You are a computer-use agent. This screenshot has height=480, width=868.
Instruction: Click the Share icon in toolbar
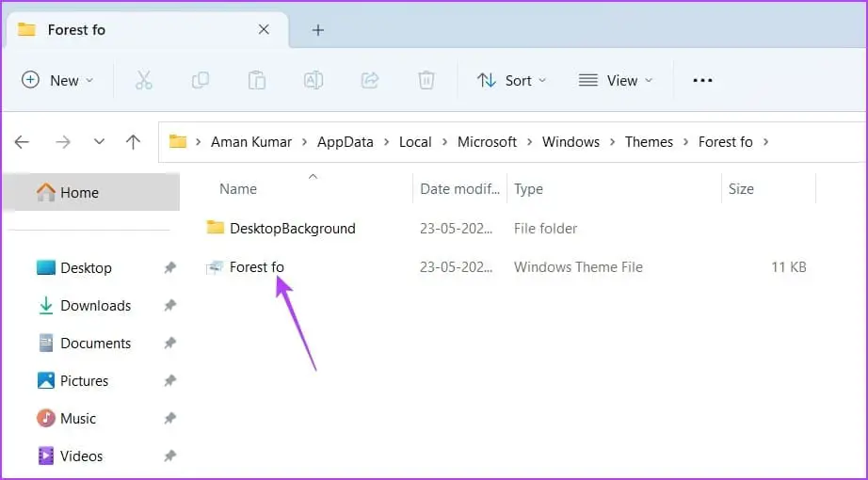coord(370,80)
